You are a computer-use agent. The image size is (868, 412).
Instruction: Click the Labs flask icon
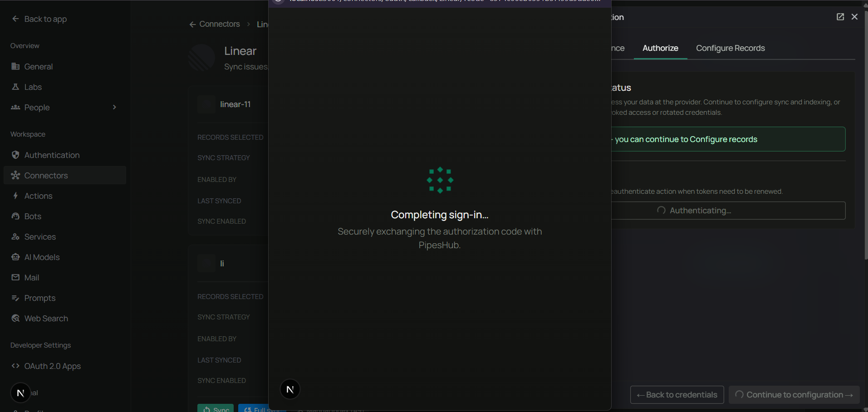coord(15,87)
